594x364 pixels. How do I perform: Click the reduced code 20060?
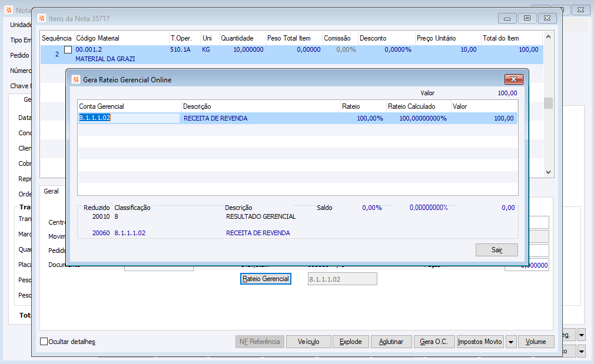(101, 233)
